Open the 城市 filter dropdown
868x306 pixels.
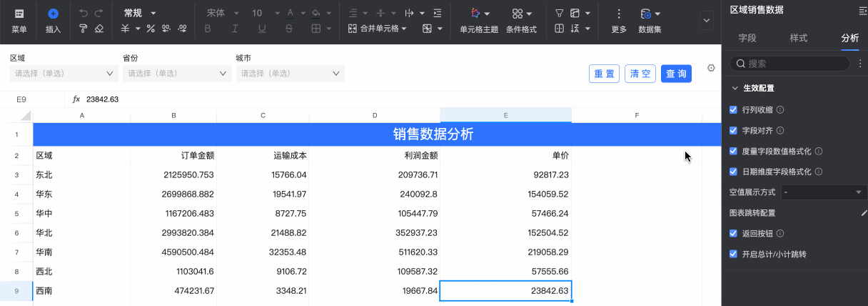(290, 73)
